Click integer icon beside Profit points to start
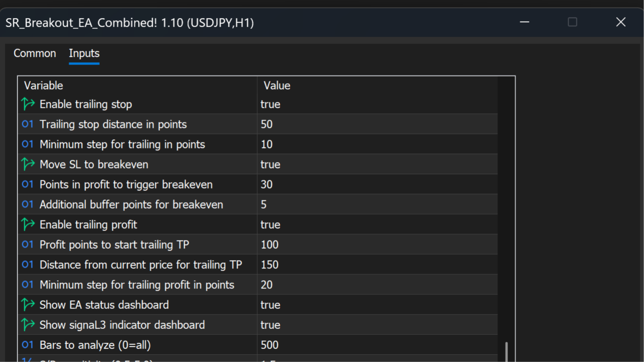Viewport: 644px width, 362px height. pyautogui.click(x=28, y=245)
